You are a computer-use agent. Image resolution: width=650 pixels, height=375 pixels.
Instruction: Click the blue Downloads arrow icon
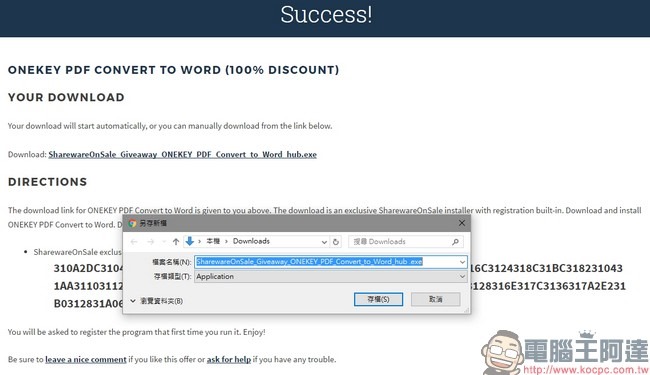point(190,241)
